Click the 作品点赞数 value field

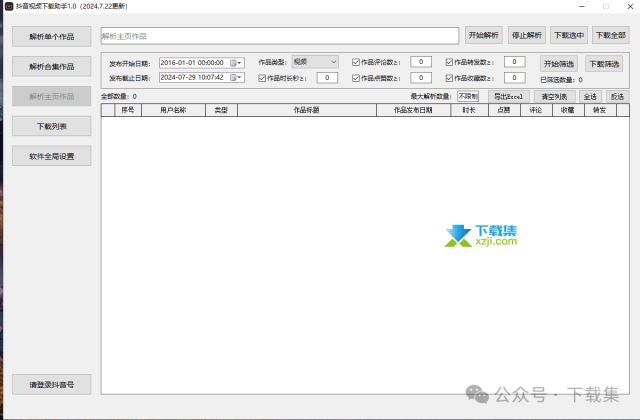click(x=421, y=78)
